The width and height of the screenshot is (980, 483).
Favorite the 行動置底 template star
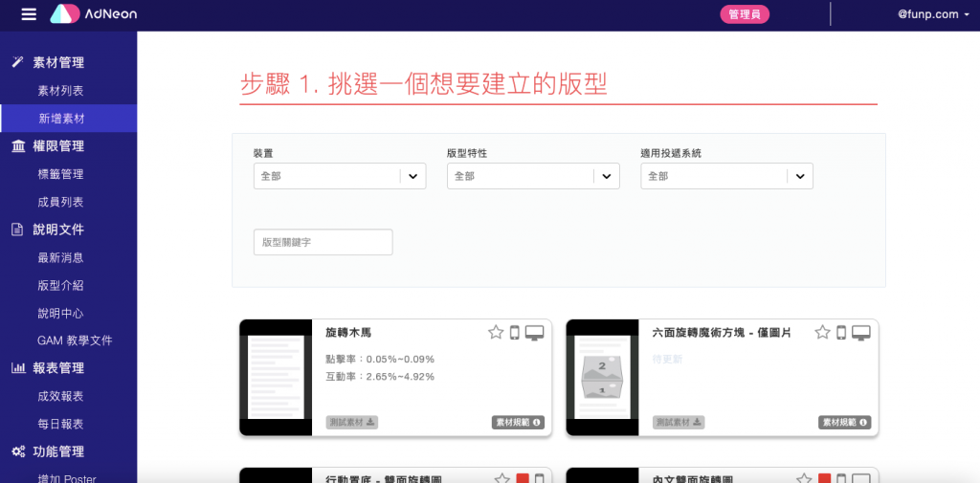click(501, 479)
